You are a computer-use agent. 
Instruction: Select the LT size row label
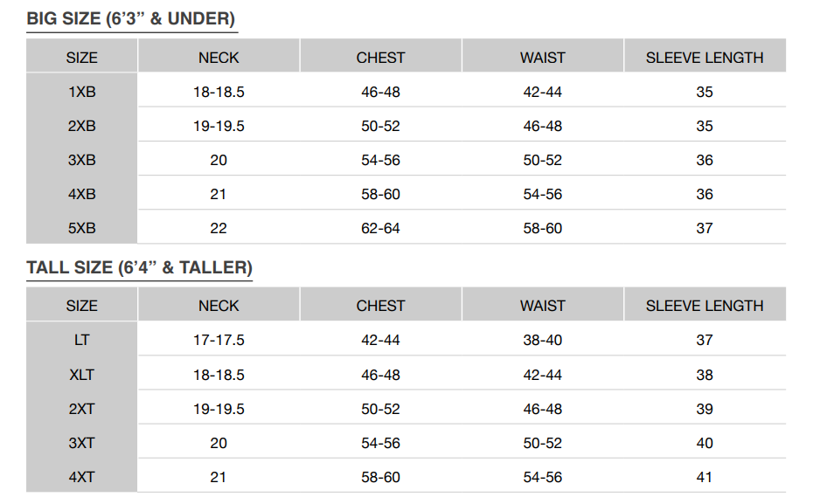click(x=82, y=340)
